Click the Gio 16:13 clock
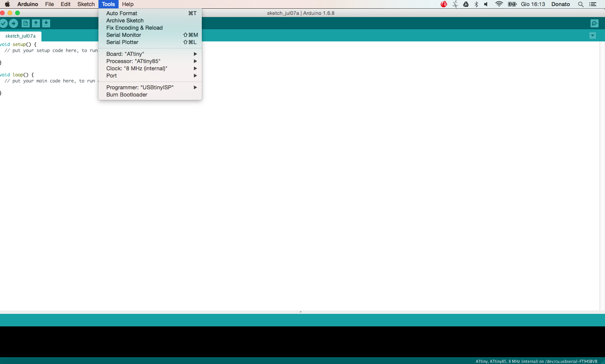605x364 pixels. click(533, 4)
